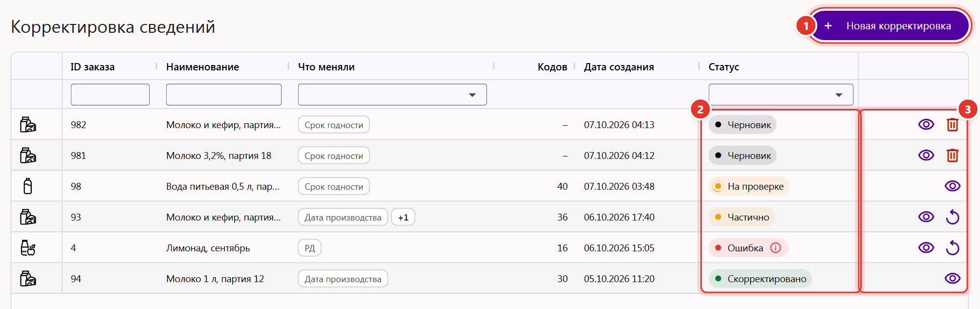Viewport: 980px width, 309px height.
Task: Open the Статус filter dropdown
Action: point(781,94)
